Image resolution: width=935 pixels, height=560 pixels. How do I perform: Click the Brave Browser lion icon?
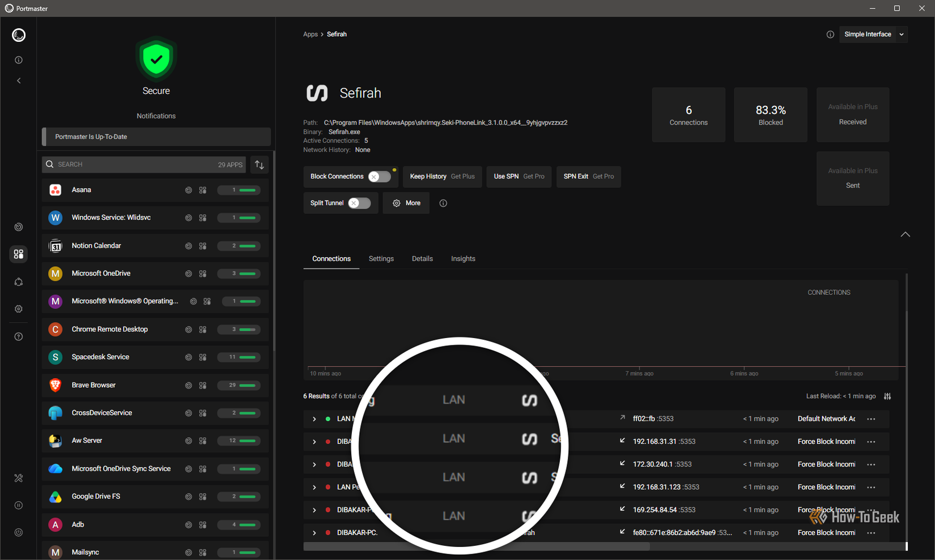56,386
